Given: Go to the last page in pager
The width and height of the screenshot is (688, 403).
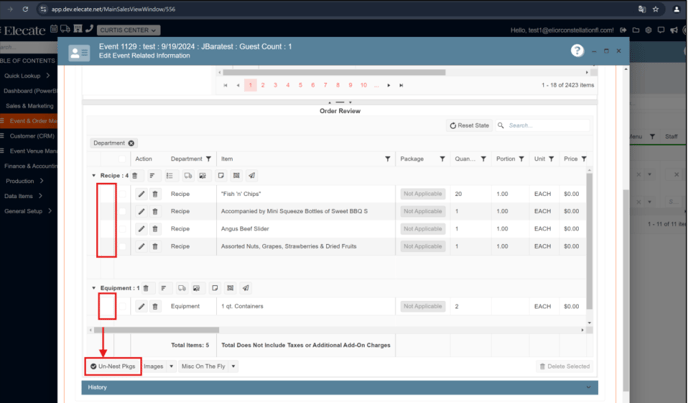Looking at the screenshot, I should [401, 85].
